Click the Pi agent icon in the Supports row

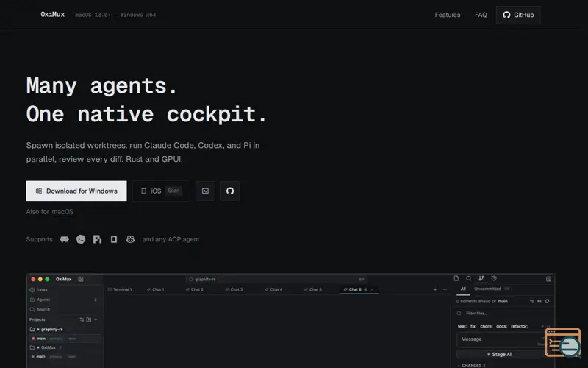[x=97, y=239]
